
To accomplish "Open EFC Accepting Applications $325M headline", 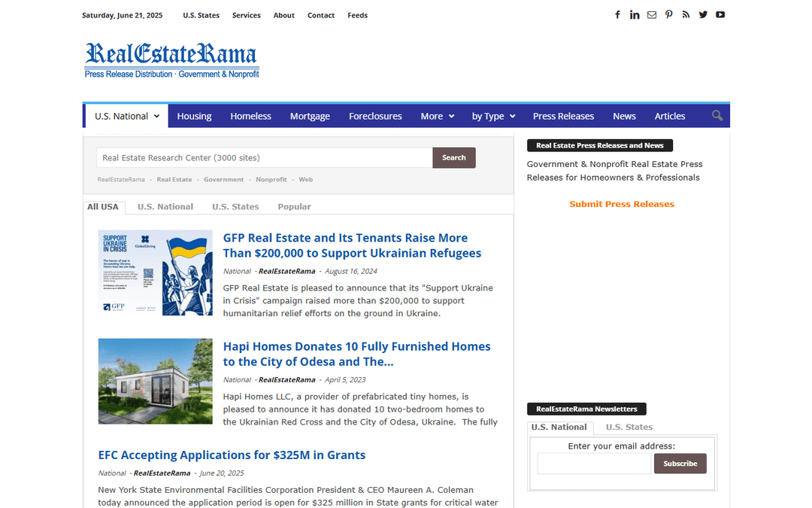I will pyautogui.click(x=232, y=455).
